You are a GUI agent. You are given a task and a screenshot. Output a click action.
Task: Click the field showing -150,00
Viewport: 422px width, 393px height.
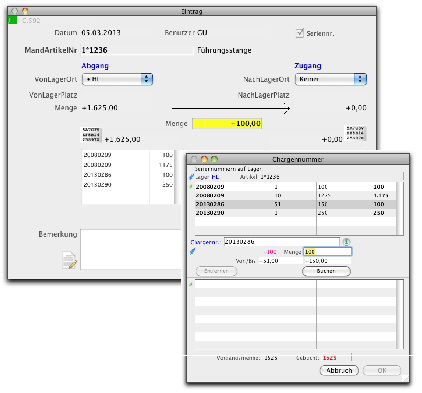click(327, 261)
